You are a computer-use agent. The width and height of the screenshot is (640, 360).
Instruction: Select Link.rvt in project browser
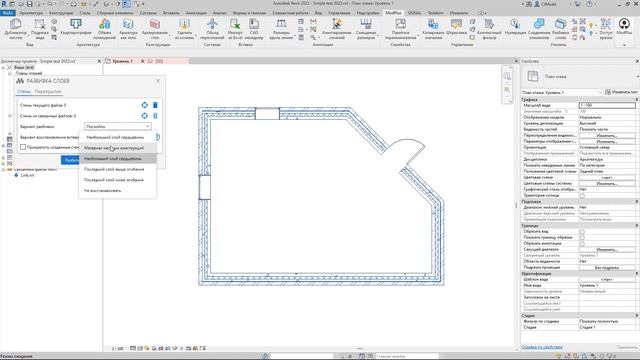click(27, 175)
